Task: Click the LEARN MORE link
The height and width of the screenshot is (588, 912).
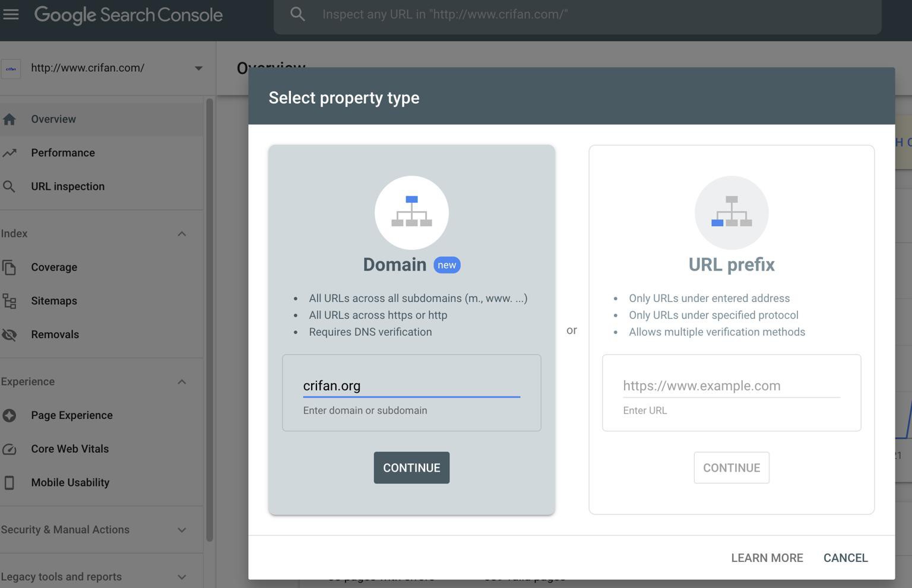Action: [767, 558]
